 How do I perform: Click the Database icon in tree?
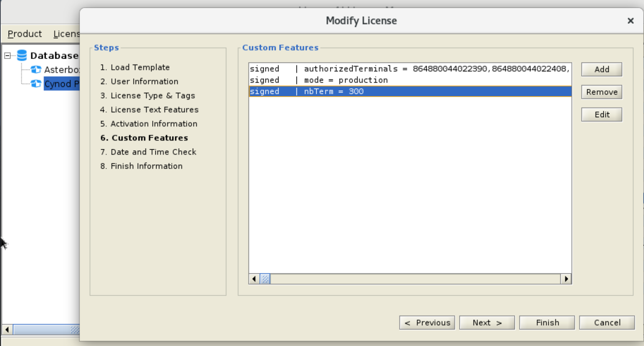(x=22, y=55)
